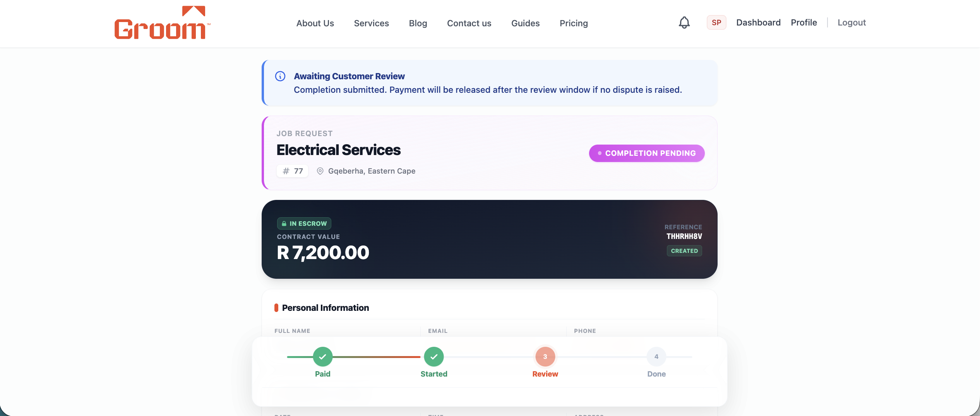Click the Logout link
Screen dimensions: 980x416
point(852,22)
